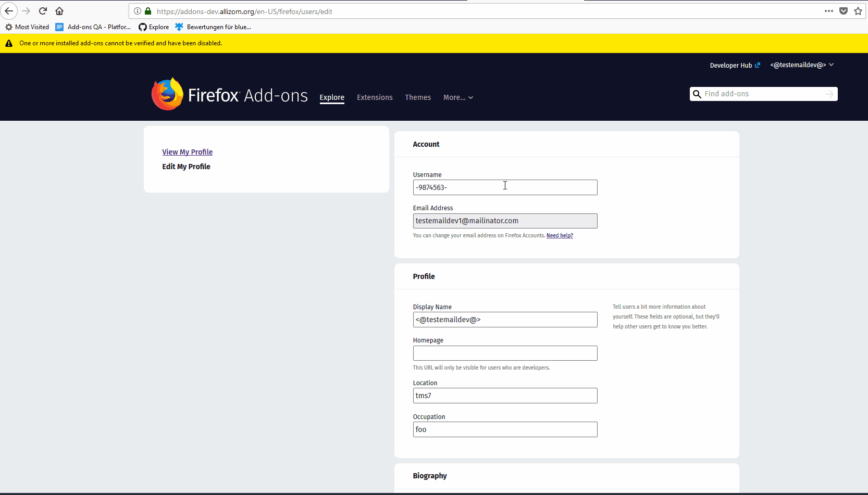
Task: Click the green padlock security icon
Action: (148, 11)
